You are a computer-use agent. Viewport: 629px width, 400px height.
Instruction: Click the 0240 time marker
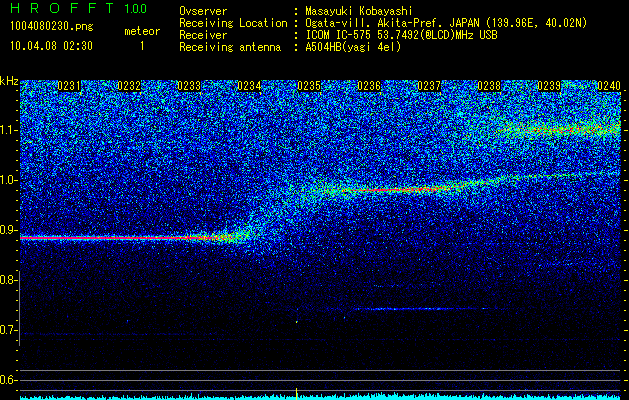(x=609, y=86)
